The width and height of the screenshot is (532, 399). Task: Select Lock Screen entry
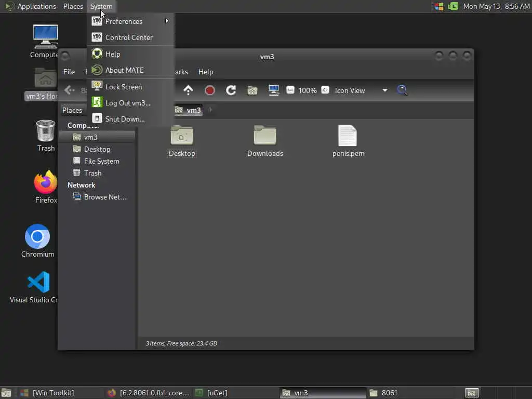[x=130, y=87]
